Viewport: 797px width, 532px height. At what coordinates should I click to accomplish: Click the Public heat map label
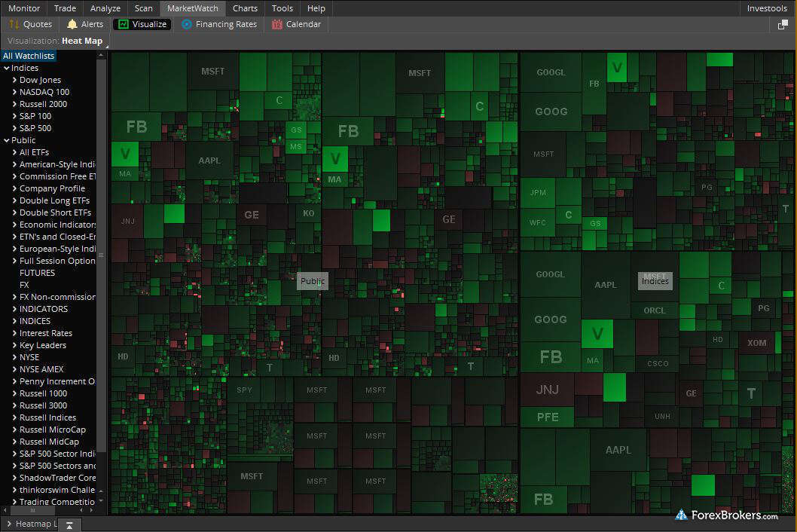[x=313, y=281]
